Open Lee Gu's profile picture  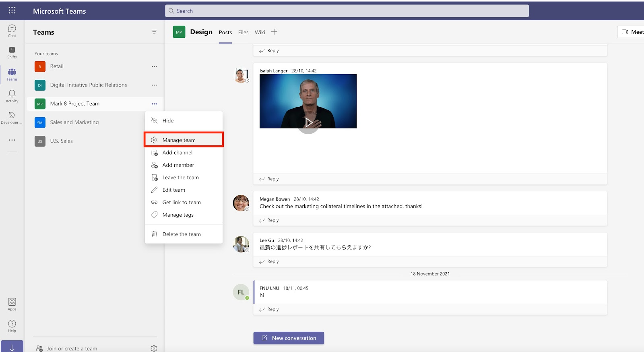point(241,244)
